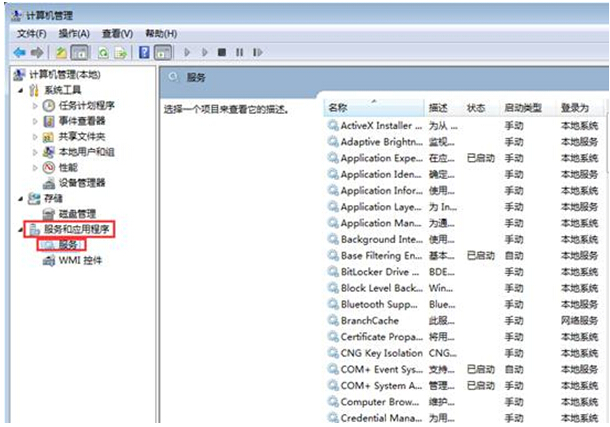Click the 服务 icon in tree
610x427 pixels.
(49, 245)
